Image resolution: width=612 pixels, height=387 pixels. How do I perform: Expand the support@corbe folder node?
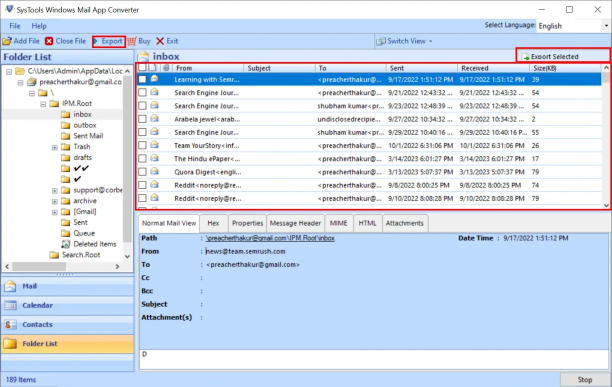click(55, 190)
